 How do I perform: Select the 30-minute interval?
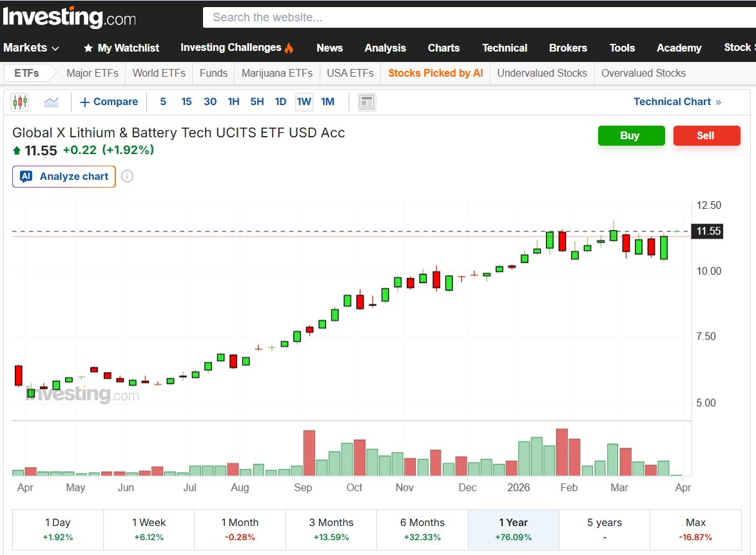click(209, 102)
